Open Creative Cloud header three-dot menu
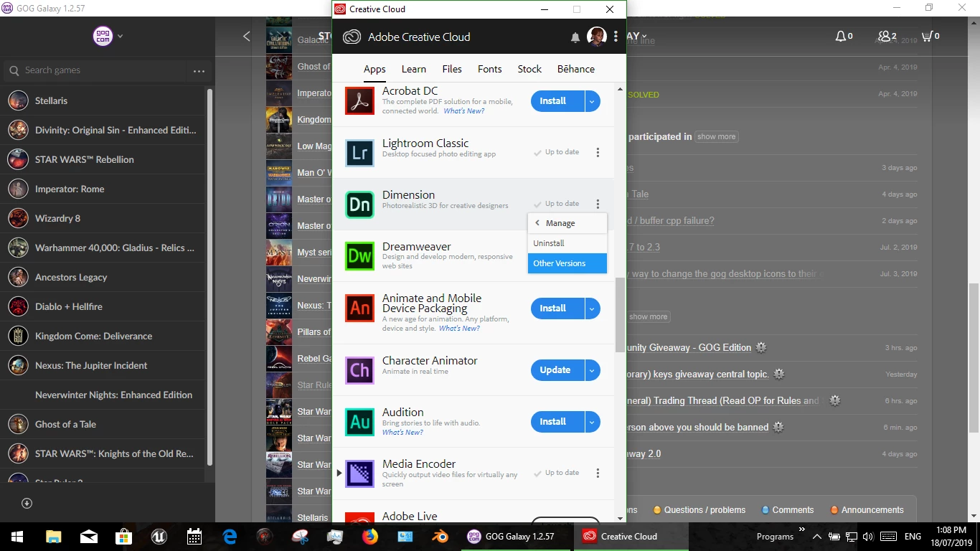The image size is (980, 551). (x=616, y=37)
